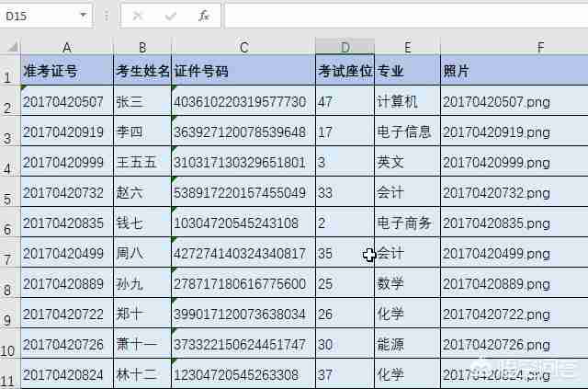
Task: Expand the Name Box dropdown arrow
Action: (84, 16)
